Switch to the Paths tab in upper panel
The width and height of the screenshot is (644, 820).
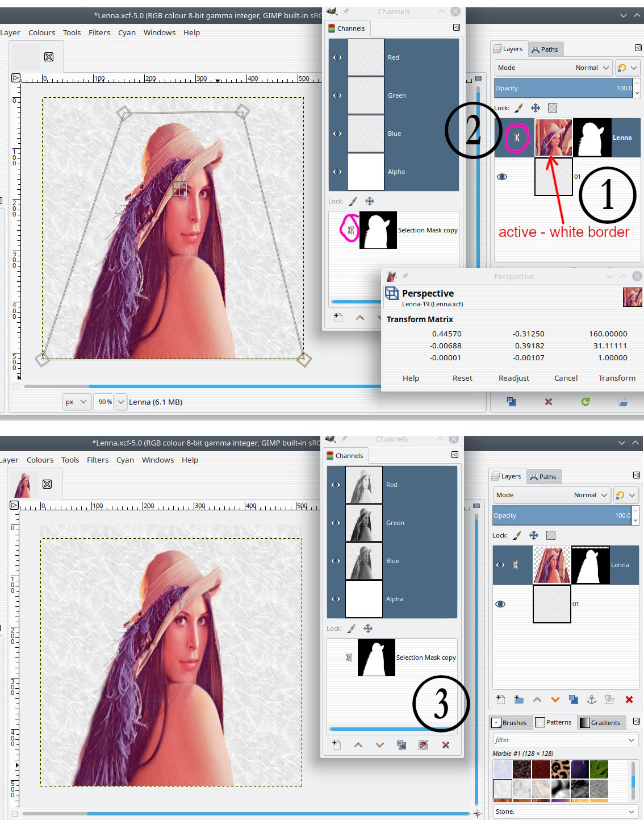(x=545, y=49)
